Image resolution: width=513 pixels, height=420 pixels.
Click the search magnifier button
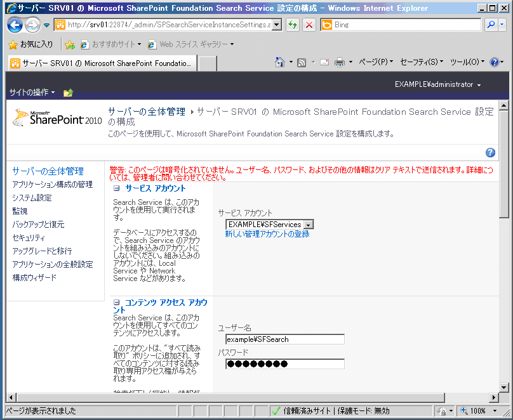(491, 25)
